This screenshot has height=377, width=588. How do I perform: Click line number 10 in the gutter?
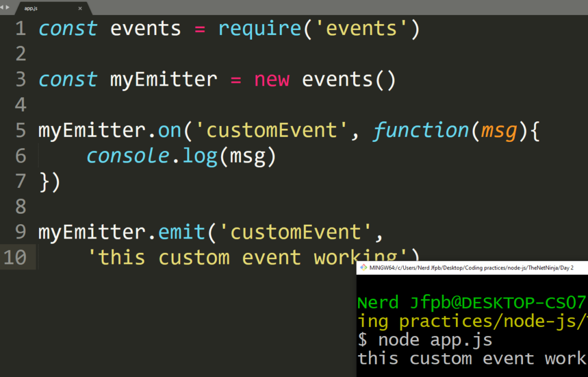click(x=15, y=257)
